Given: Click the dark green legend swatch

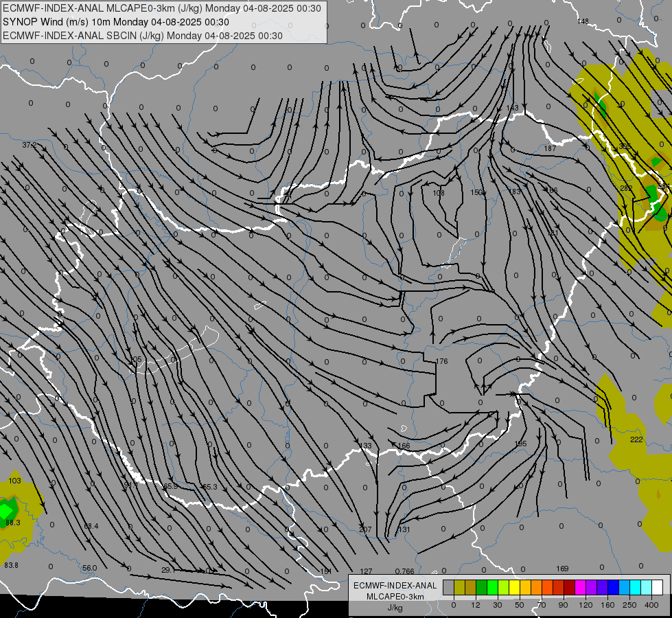Looking at the screenshot, I should pos(481,587).
